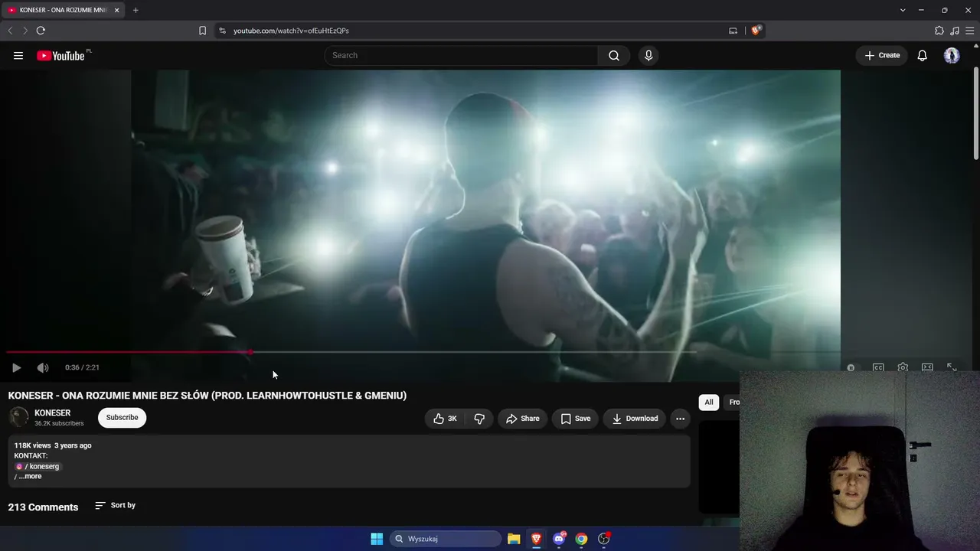Open the more actions ellipsis menu
This screenshot has width=980, height=551.
[x=680, y=419]
